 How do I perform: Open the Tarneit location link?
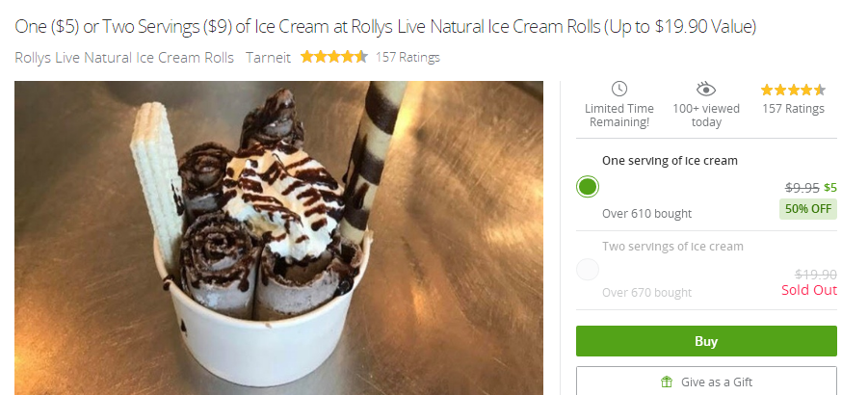[268, 58]
